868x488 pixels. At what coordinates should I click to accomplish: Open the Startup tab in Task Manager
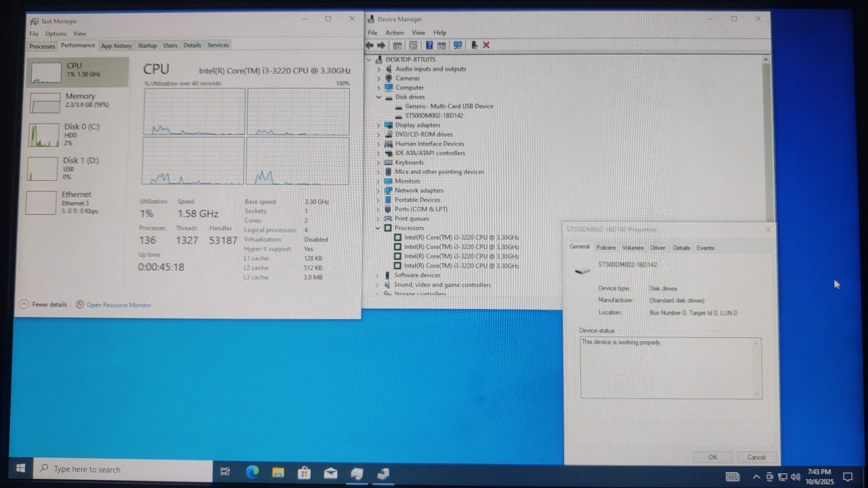[x=147, y=45]
